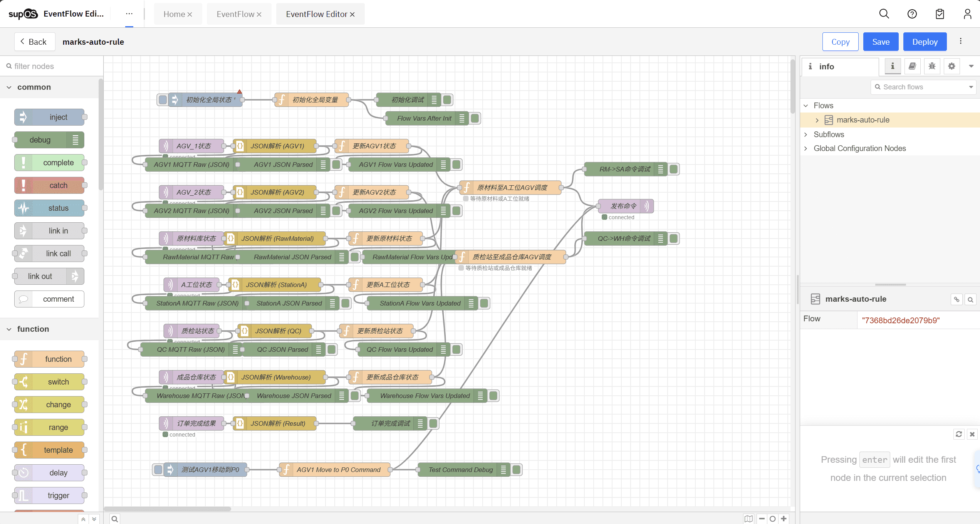
Task: Deploy the marks-auto-rule flow
Action: [x=925, y=42]
